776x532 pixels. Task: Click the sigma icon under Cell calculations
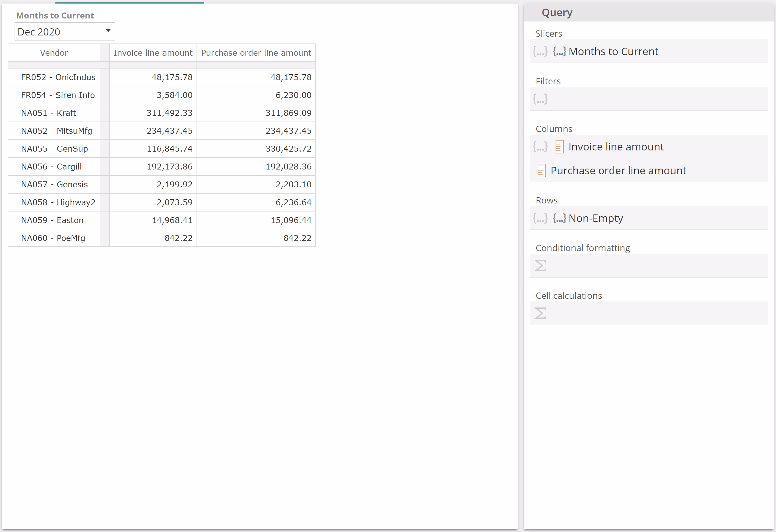540,314
